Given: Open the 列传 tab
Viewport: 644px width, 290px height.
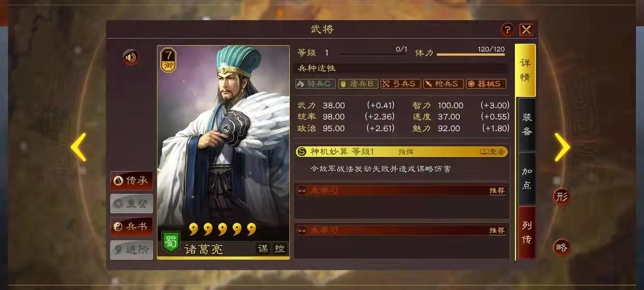Looking at the screenshot, I should click(527, 232).
